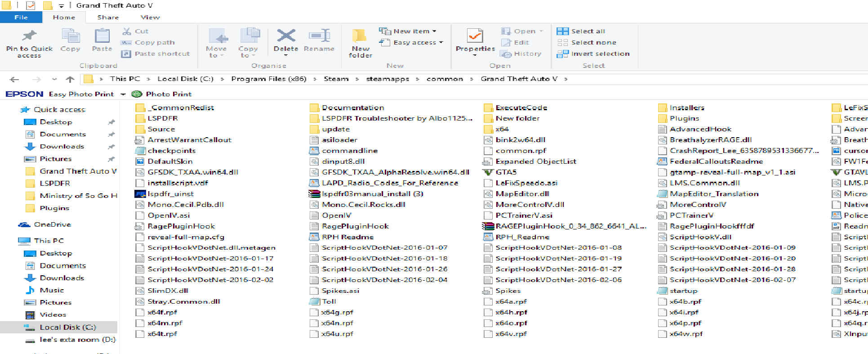Viewport: 868px width, 354px height.
Task: Click Steam in the address breadcrumb
Action: coord(336,79)
